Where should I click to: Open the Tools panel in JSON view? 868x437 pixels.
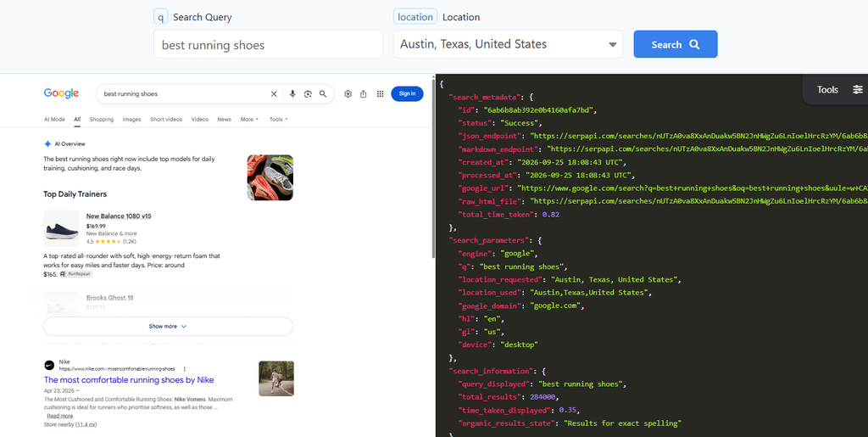click(835, 89)
